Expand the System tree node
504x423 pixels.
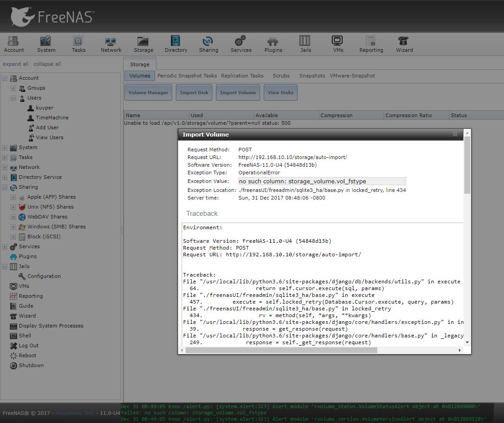(5, 147)
